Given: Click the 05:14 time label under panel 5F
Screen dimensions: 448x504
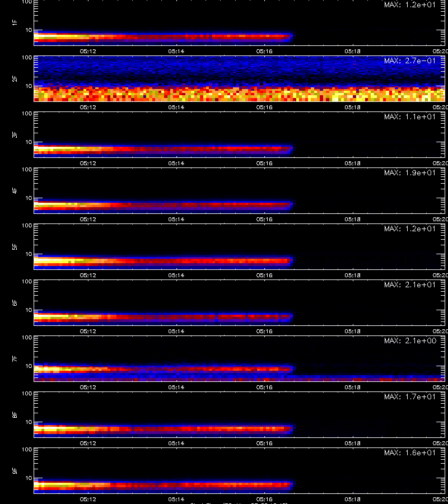Looking at the screenshot, I should click(176, 275).
